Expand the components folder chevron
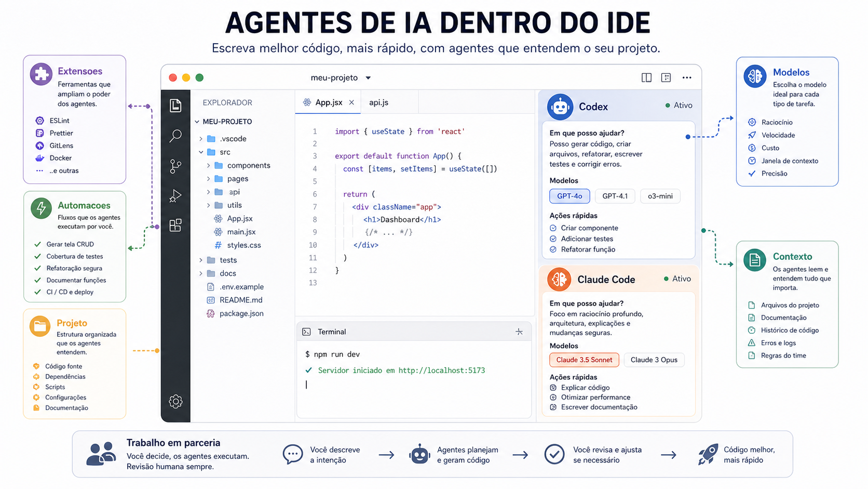Screen dimensions: 868x489 [x=209, y=165]
